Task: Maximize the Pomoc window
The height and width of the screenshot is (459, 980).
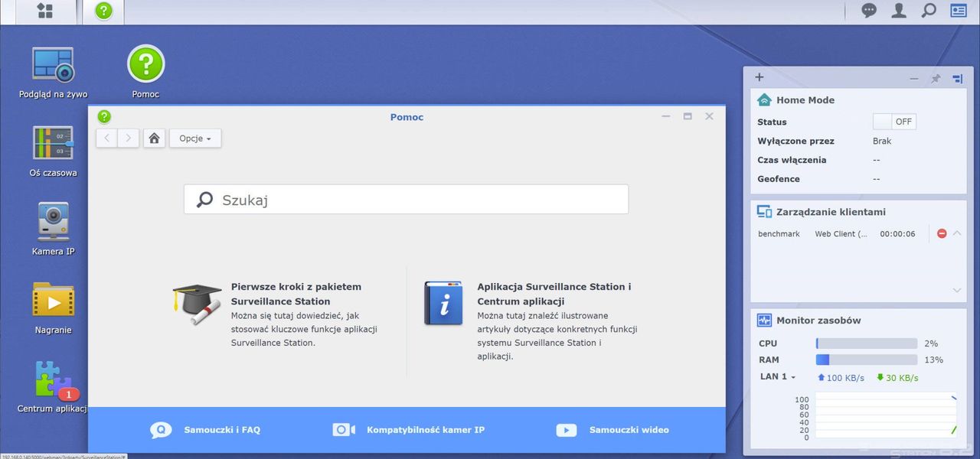Action: [688, 116]
